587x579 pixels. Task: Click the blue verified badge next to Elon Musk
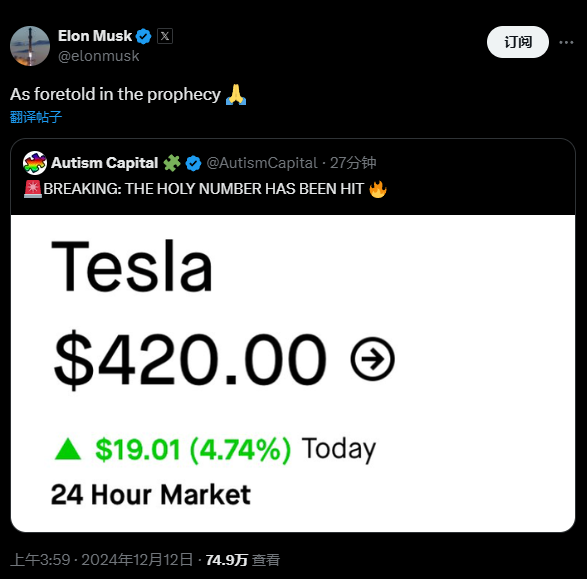coord(143,36)
